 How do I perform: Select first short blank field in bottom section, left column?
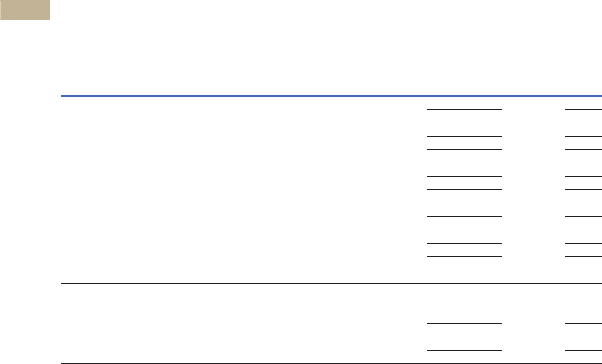point(464,297)
